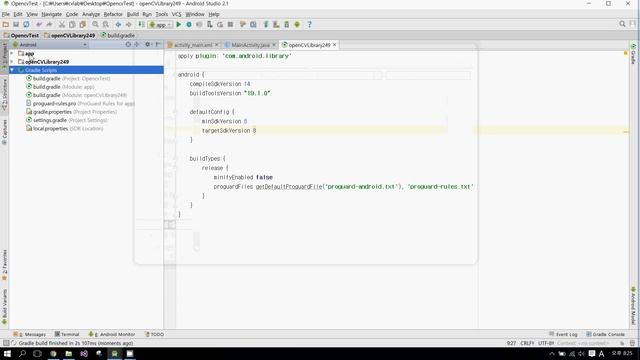Open the Android project view dropdown
Viewport: 640px width, 360px height.
click(50, 44)
